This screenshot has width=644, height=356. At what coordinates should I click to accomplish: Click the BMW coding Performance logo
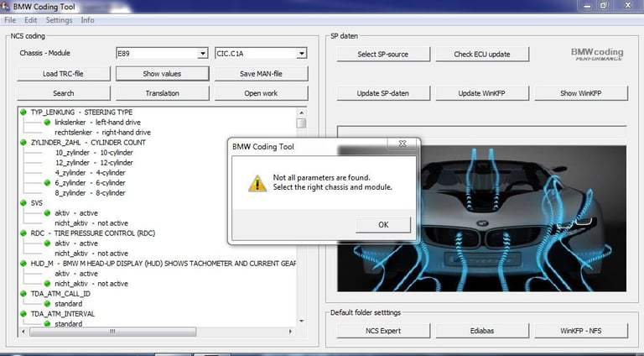597,55
